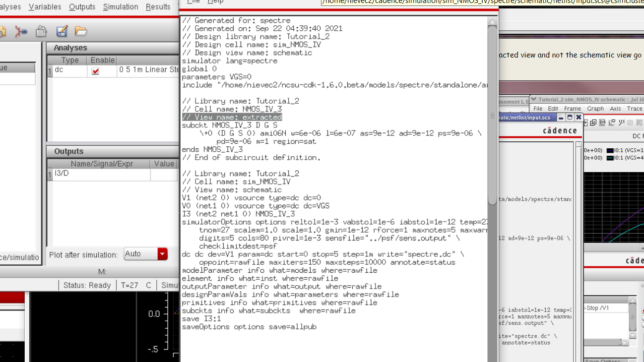Click the Value column header in Outputs
Screen dimensions: 644x362
164,164
